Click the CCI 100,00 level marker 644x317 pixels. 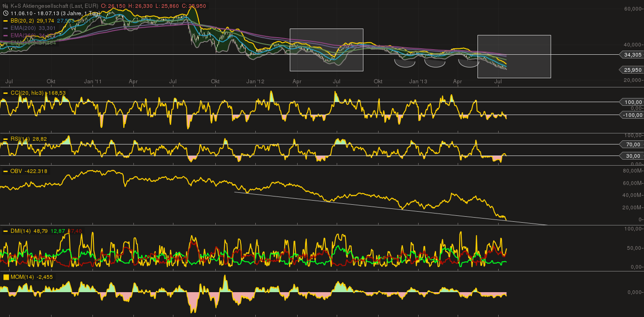(x=632, y=102)
